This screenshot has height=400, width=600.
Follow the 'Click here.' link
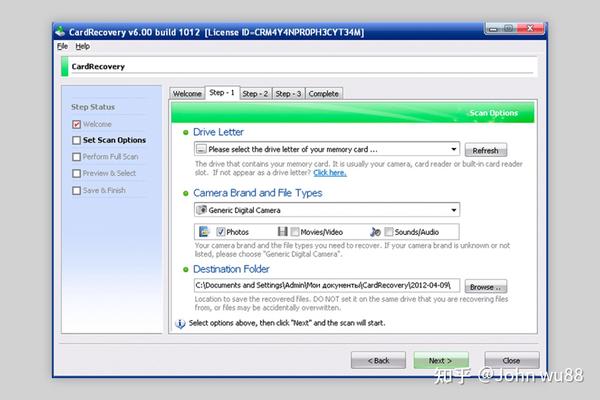tap(330, 173)
